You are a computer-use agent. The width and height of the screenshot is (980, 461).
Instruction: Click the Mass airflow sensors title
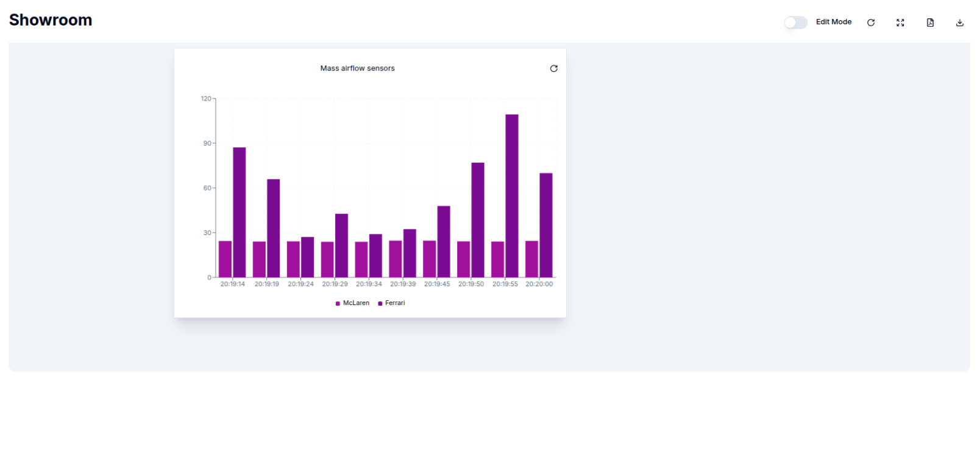coord(358,68)
